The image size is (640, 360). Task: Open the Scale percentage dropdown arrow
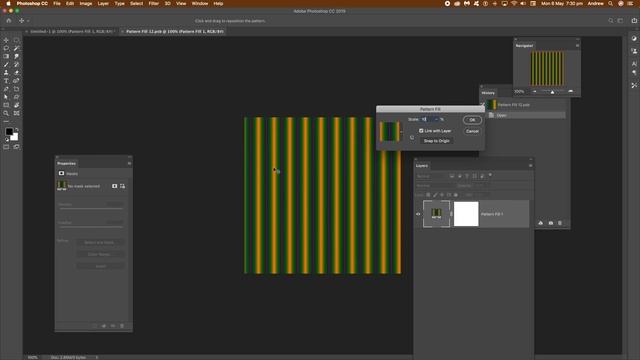[x=436, y=120]
